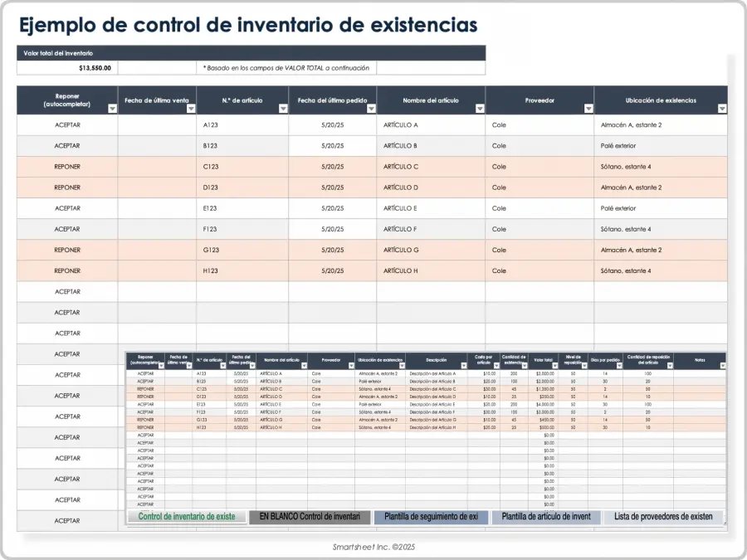Select the REPONER cell in row C123
Viewport: 747px width, 560px height.
(67, 167)
